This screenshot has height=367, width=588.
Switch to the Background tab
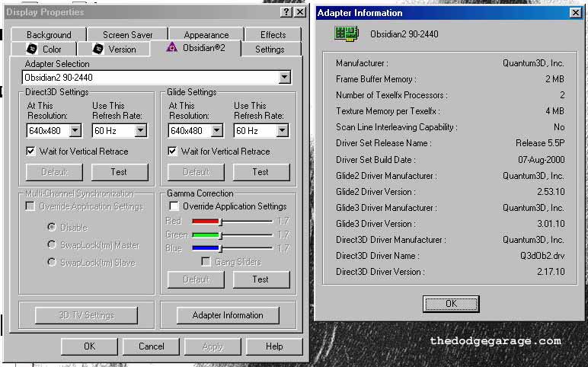tap(49, 35)
